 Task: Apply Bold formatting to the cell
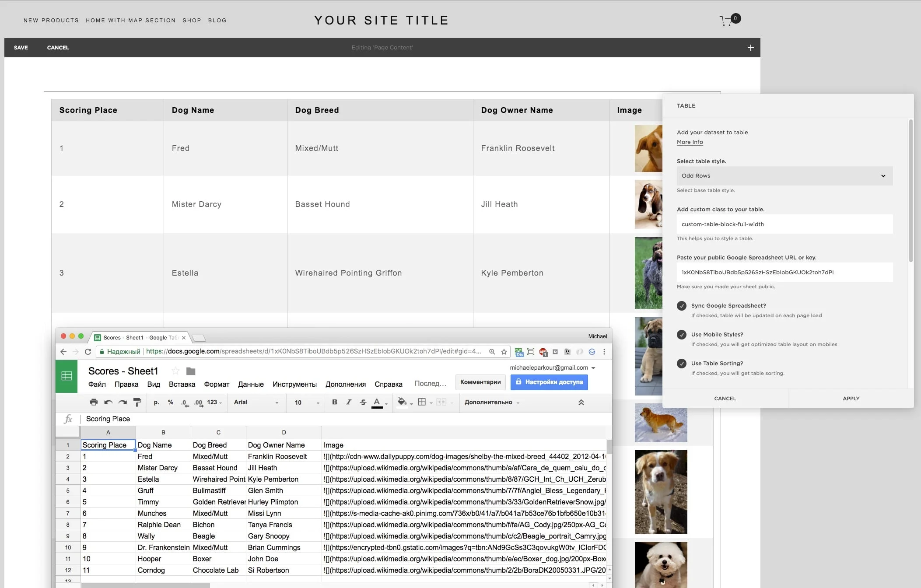click(x=334, y=402)
